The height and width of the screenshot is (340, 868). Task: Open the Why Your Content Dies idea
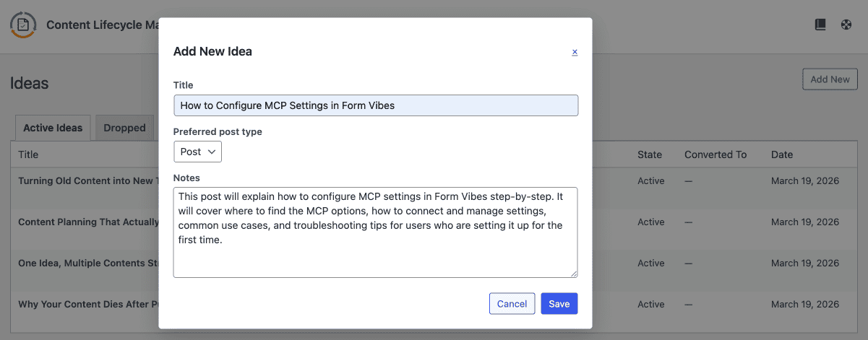coord(87,305)
